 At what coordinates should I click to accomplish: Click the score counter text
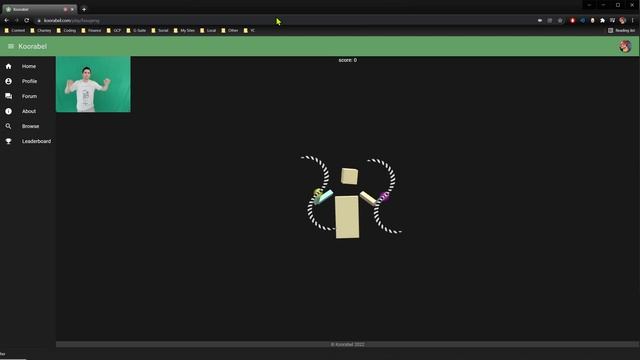click(348, 60)
